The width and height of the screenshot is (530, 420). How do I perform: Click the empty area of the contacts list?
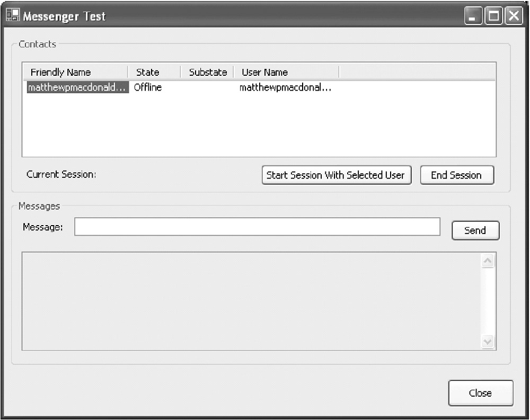tap(259, 127)
